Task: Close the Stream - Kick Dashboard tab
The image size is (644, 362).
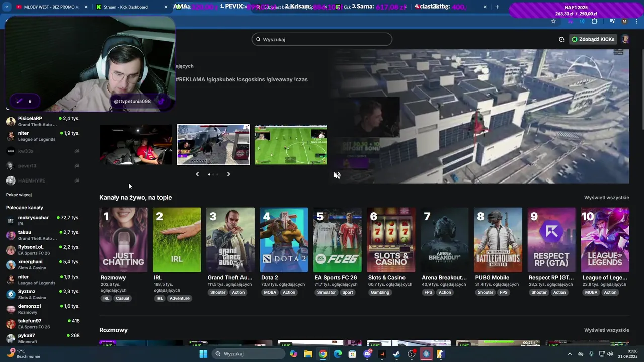Action: [167, 7]
